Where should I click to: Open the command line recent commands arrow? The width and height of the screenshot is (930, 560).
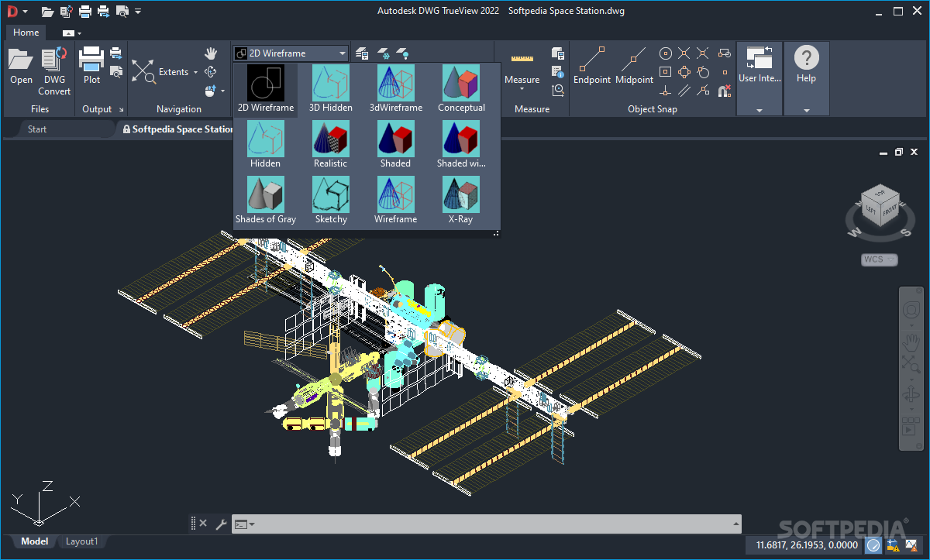click(x=251, y=524)
